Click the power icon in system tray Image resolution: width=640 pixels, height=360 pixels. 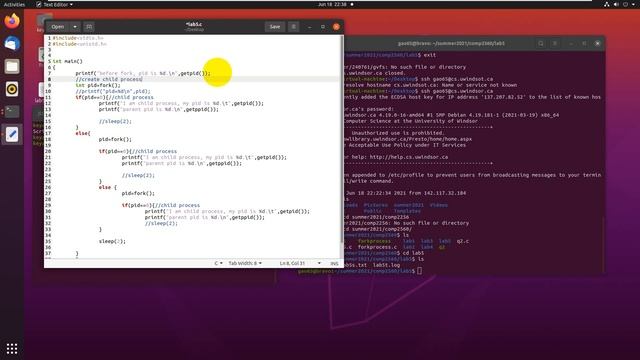coord(625,4)
